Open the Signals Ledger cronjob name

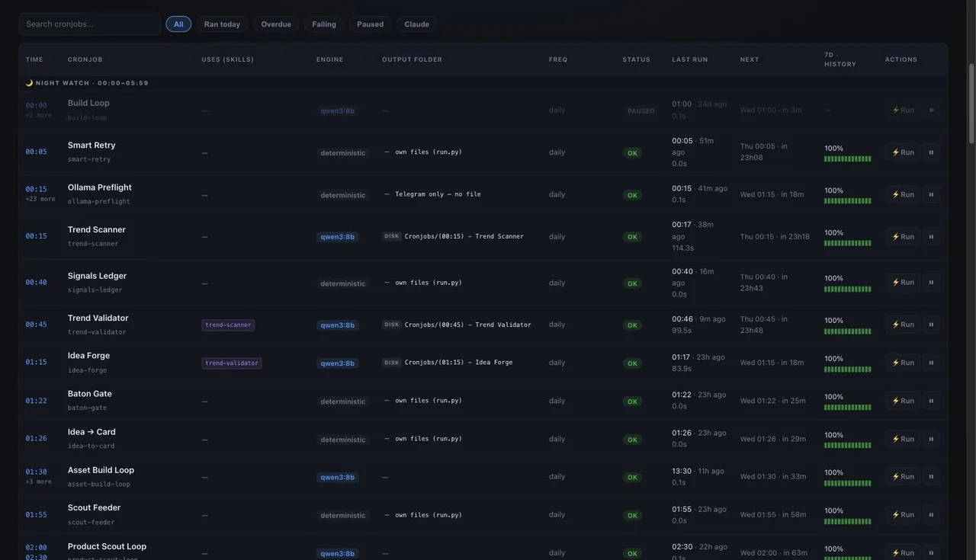coord(98,276)
